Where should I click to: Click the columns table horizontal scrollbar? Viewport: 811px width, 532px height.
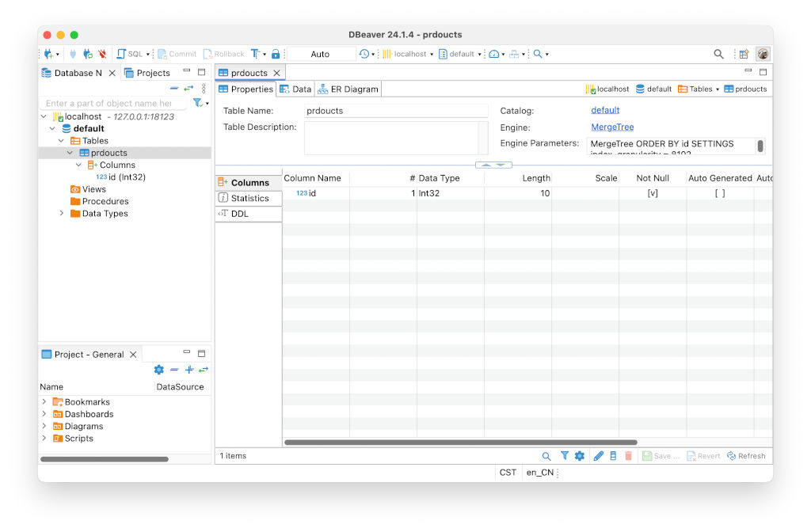[x=460, y=443]
